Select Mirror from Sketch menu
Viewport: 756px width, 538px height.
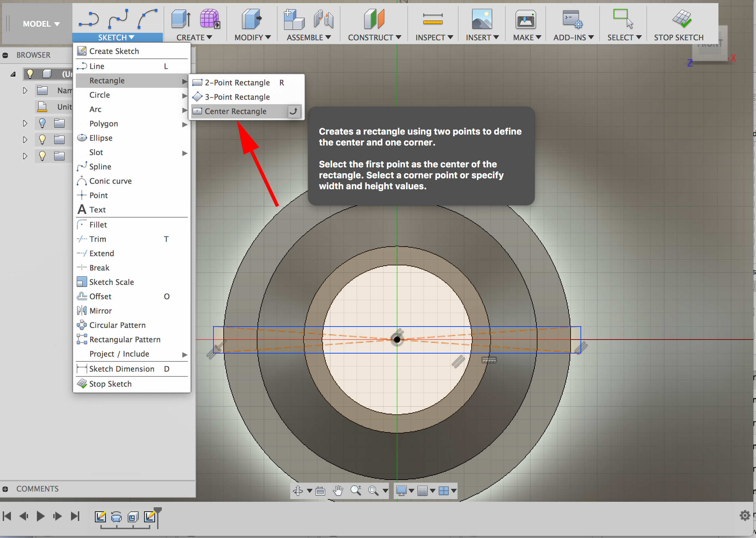(x=132, y=311)
